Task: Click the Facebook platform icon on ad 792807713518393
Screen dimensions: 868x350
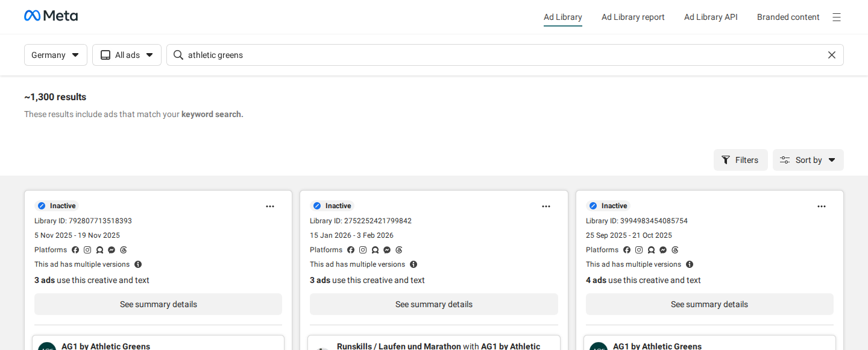Action: click(x=75, y=250)
